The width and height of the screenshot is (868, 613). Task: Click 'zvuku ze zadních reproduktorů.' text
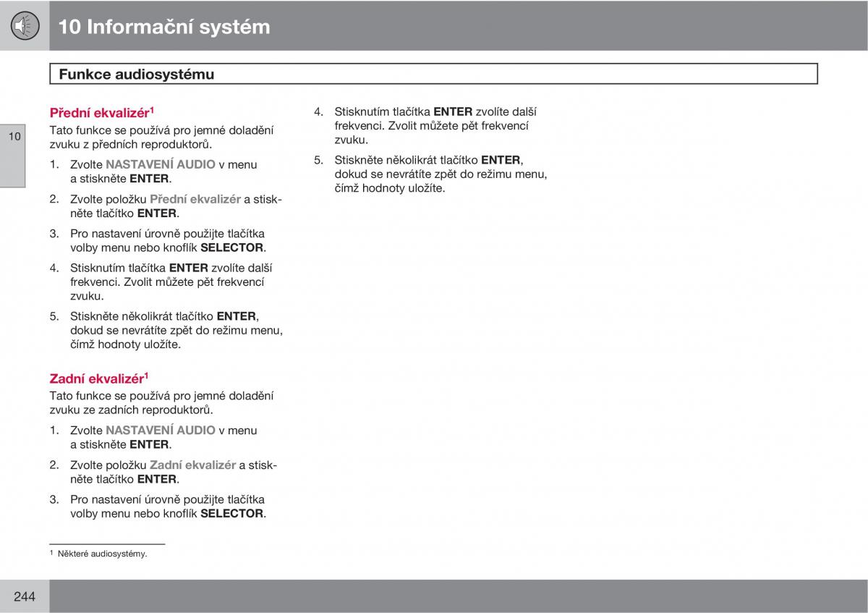(x=131, y=410)
